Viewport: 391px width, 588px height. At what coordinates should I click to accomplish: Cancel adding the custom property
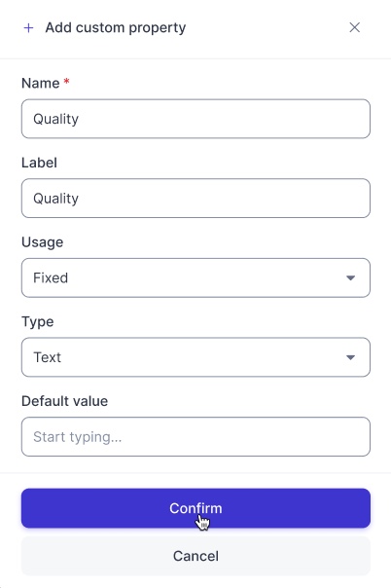pyautogui.click(x=195, y=556)
